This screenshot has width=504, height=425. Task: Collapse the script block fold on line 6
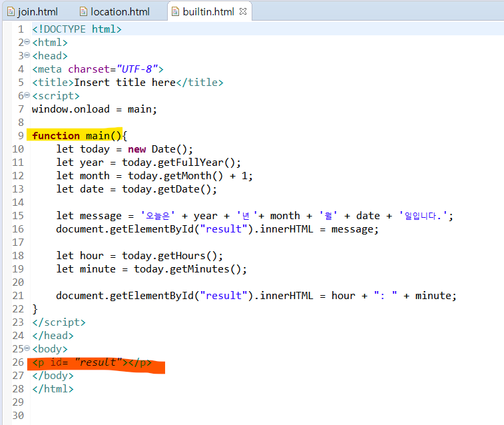point(27,95)
